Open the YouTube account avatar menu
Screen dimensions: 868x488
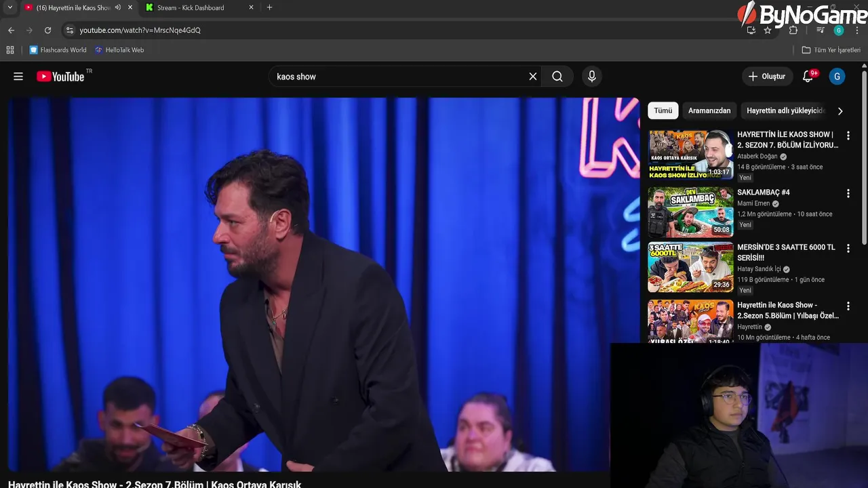(837, 77)
